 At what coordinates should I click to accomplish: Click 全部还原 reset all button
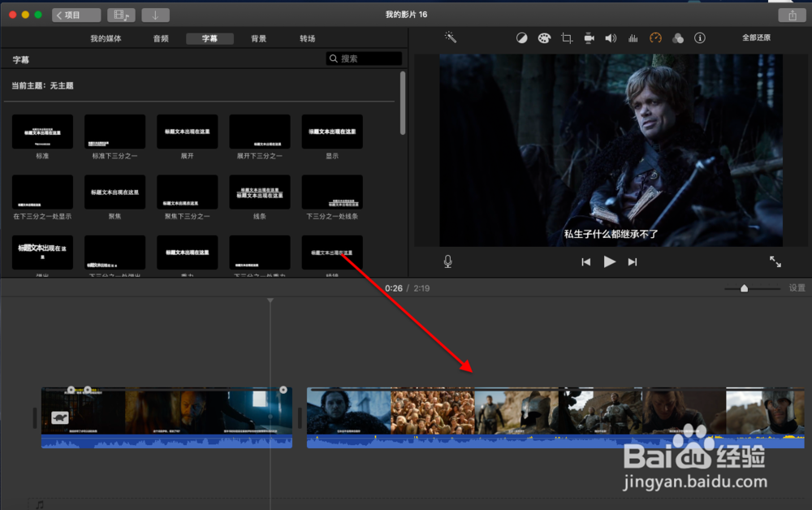coord(756,37)
